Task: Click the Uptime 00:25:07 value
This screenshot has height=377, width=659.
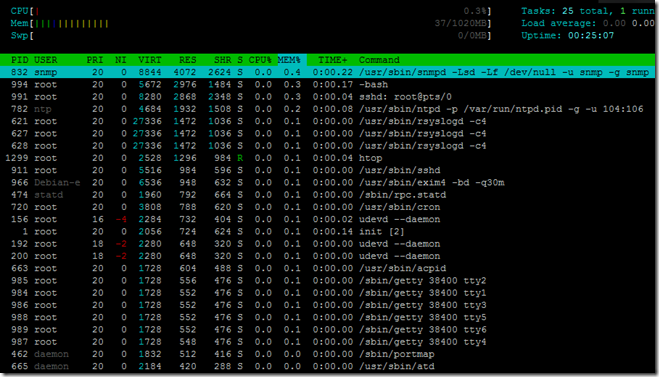Action: tap(591, 35)
